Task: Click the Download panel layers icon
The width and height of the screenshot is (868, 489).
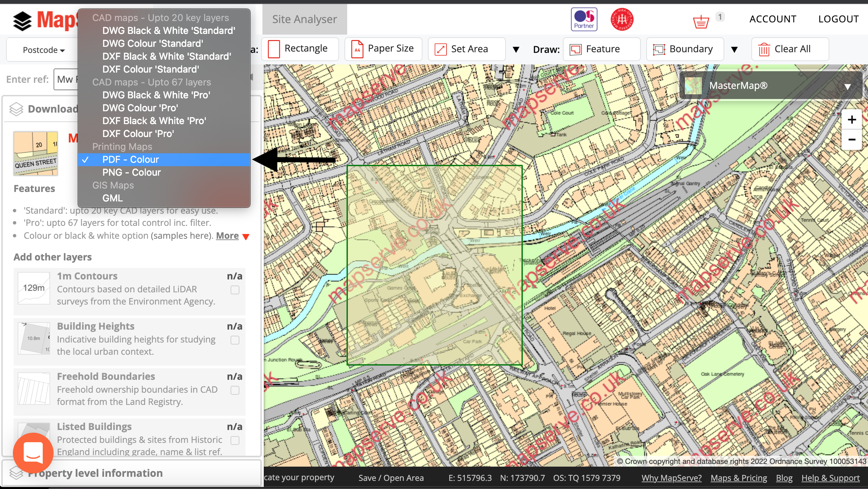Action: point(16,109)
